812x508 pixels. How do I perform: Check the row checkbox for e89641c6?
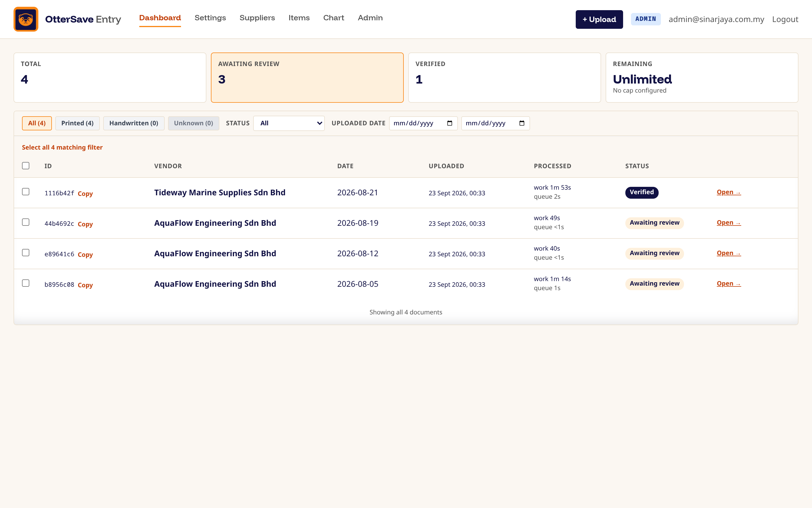pyautogui.click(x=25, y=253)
